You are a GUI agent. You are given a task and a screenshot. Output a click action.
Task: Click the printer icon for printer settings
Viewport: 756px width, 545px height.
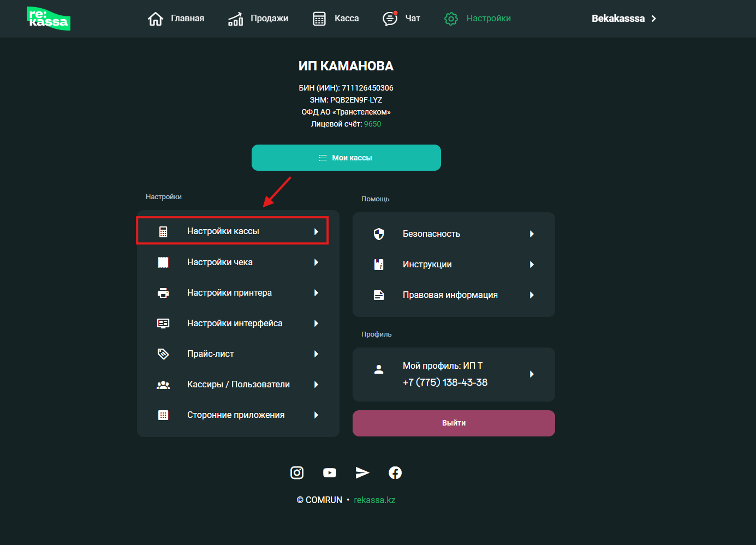point(163,293)
